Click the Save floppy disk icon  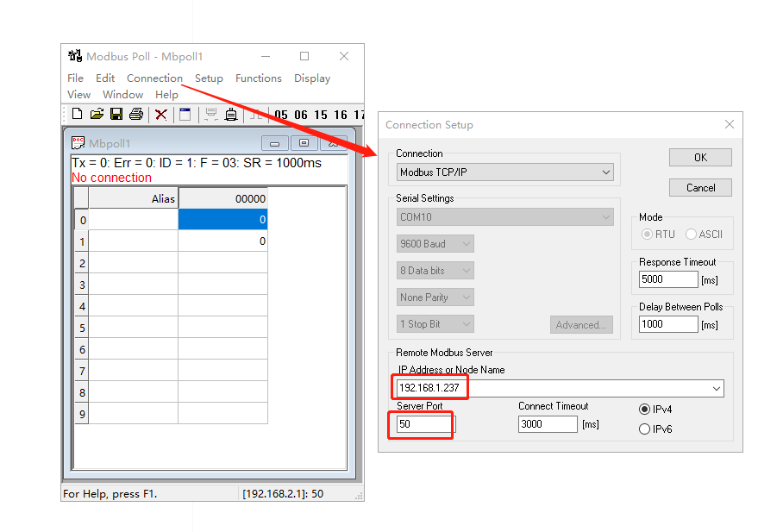(116, 114)
